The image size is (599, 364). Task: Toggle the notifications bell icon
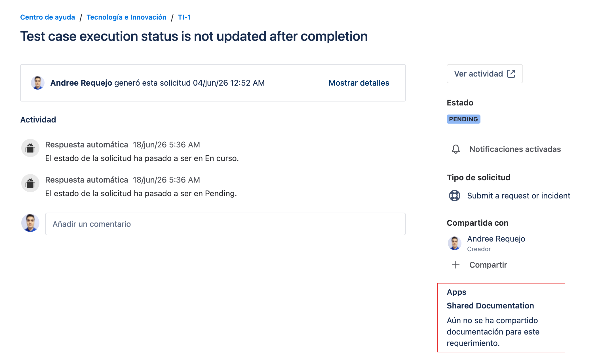(456, 149)
